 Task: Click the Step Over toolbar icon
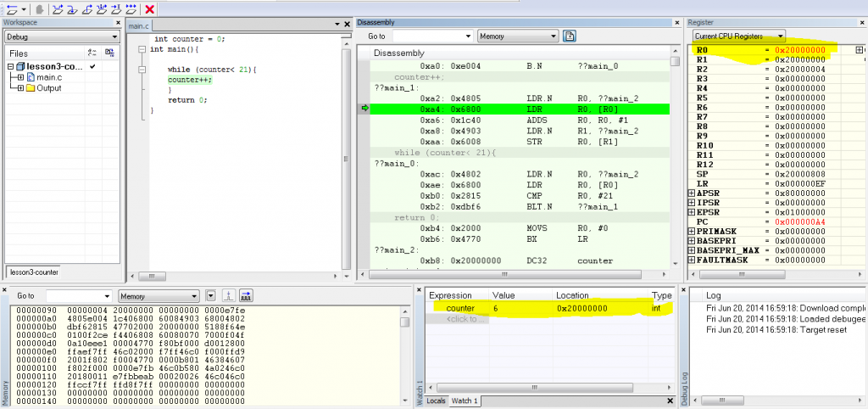pos(58,9)
